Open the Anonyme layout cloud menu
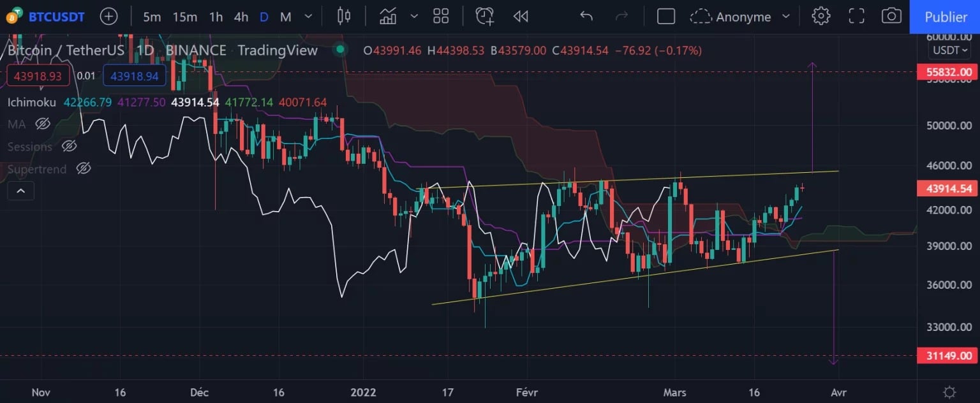Image resolution: width=980 pixels, height=403 pixels. click(x=731, y=17)
